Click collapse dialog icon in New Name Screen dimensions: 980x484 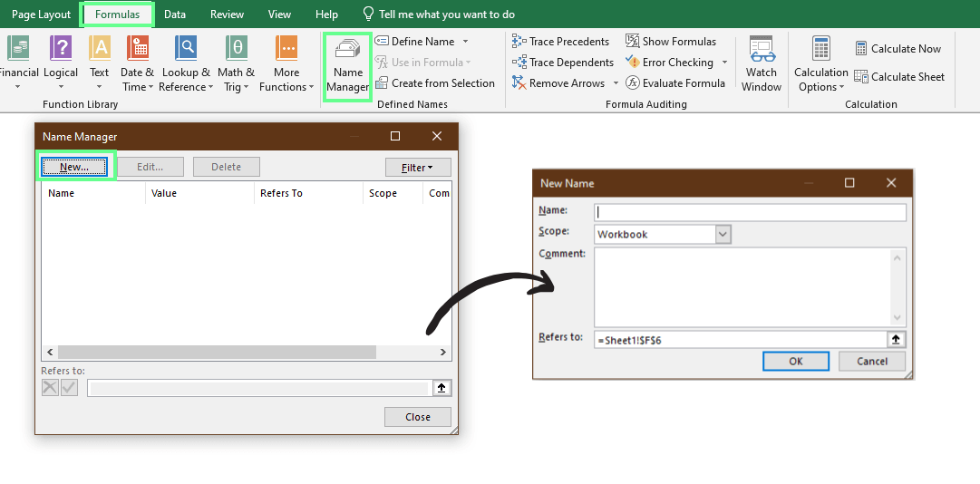coord(897,340)
